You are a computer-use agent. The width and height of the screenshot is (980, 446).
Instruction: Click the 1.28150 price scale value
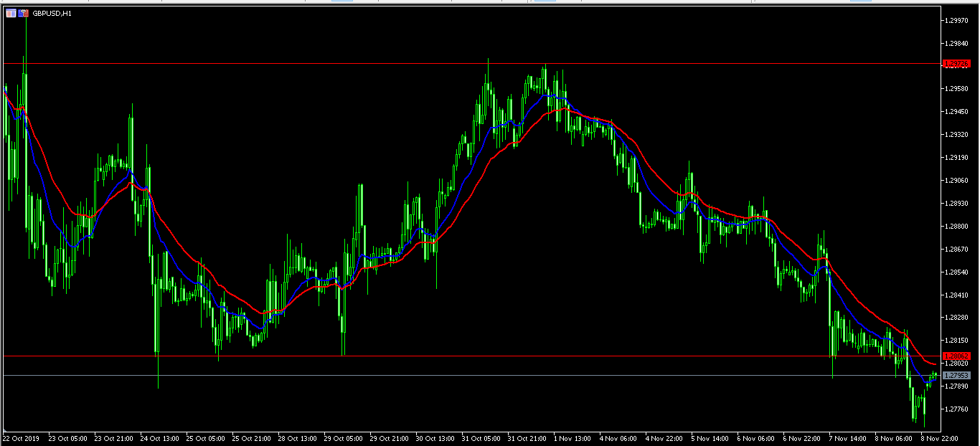pos(957,341)
